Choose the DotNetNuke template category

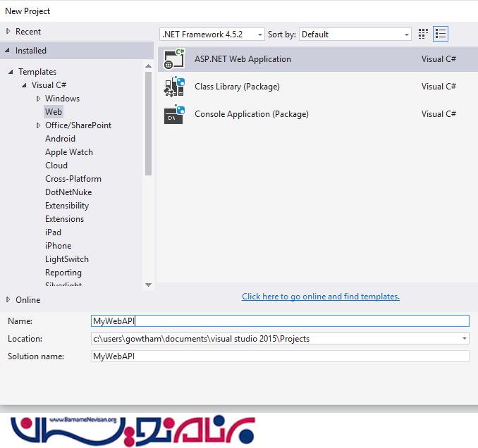[68, 192]
